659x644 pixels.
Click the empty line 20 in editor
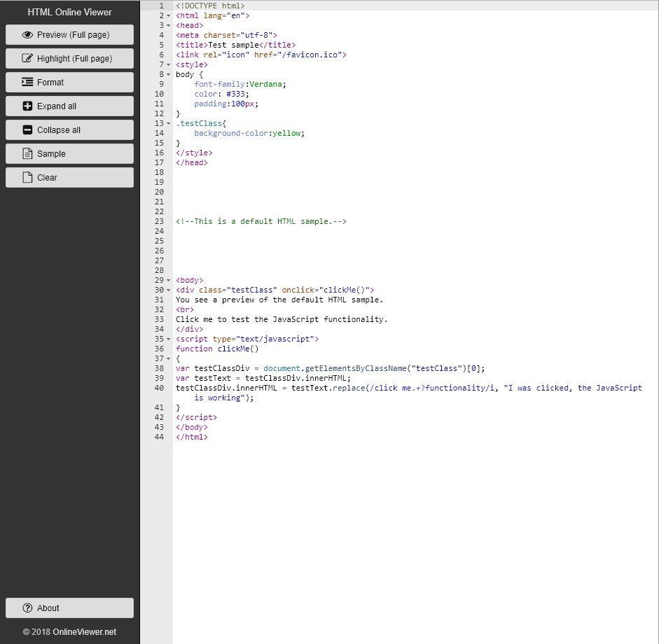pos(416,192)
